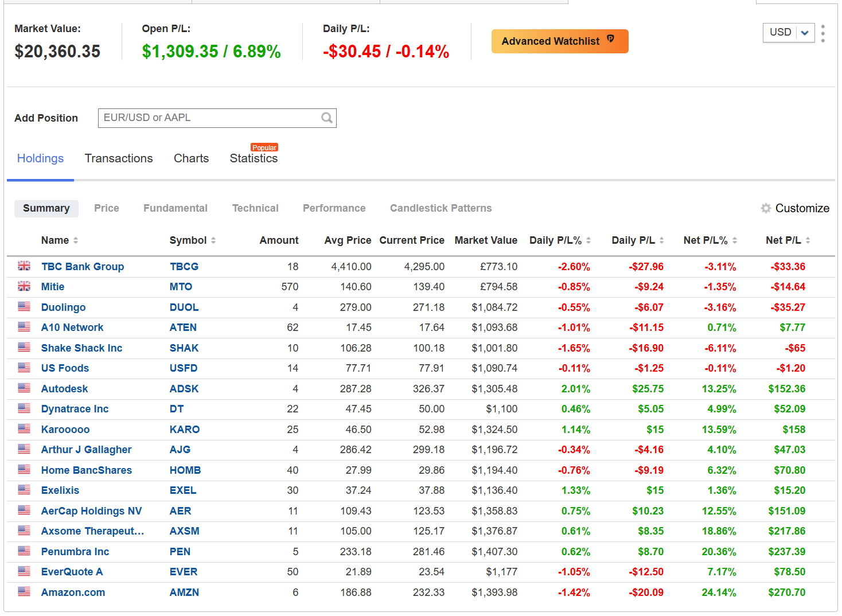This screenshot has width=842, height=616.
Task: Select the Candlestick Patterns view
Action: tap(441, 208)
